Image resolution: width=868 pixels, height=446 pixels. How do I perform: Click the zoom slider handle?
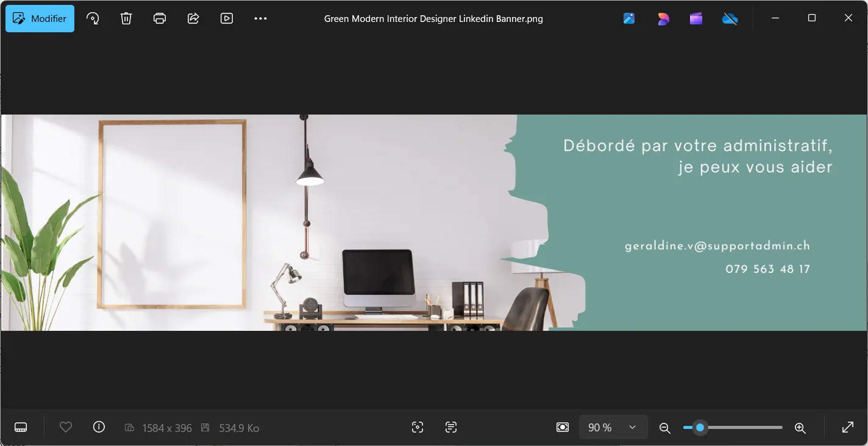[700, 428]
